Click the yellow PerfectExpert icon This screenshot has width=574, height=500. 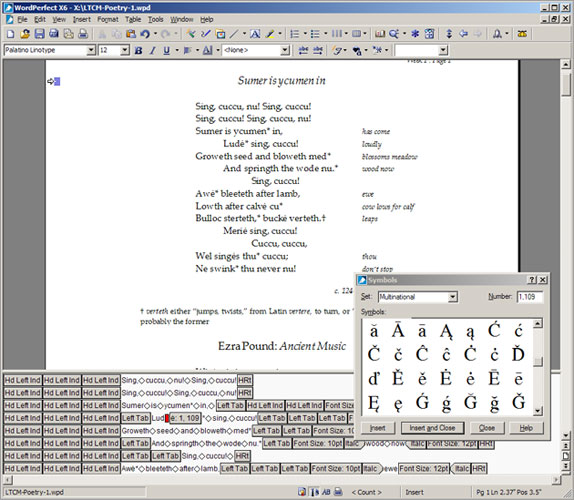pos(522,34)
